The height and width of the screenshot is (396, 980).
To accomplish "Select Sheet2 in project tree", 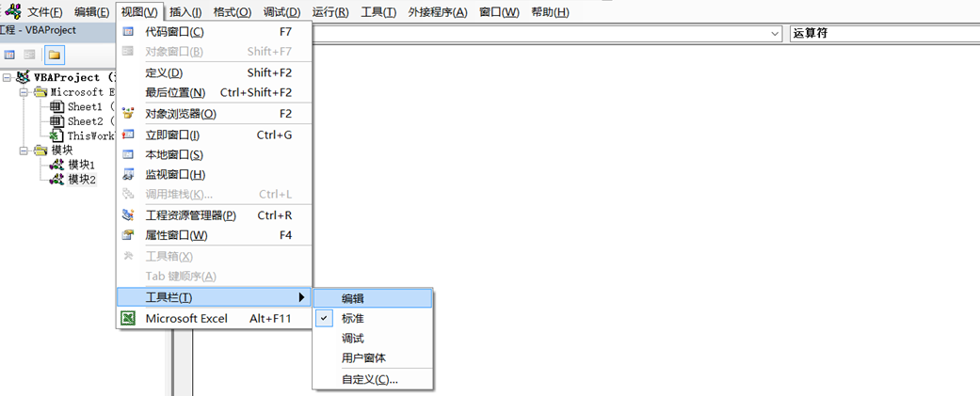I will 90,121.
